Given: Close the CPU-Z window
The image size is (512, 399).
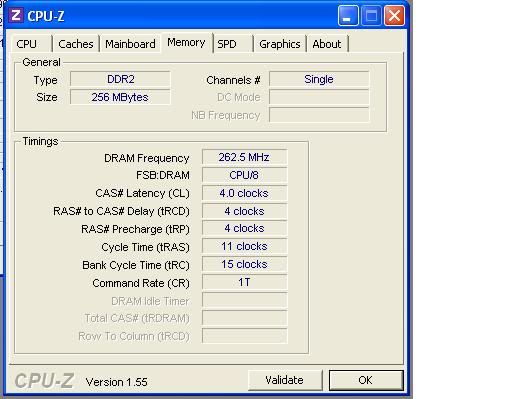Looking at the screenshot, I should [394, 16].
